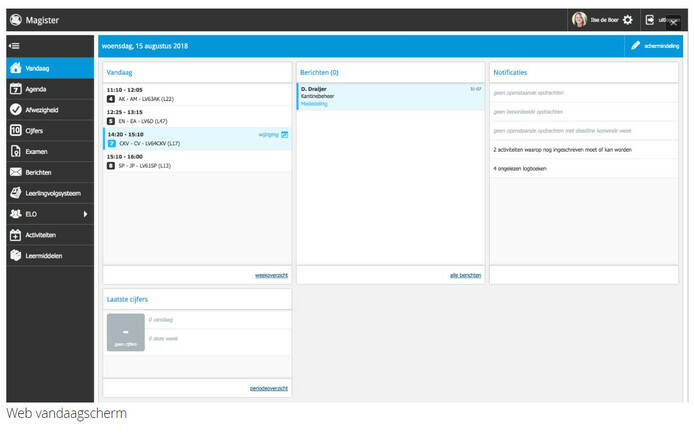
Task: Click the schermindeling pencil icon
Action: click(636, 46)
